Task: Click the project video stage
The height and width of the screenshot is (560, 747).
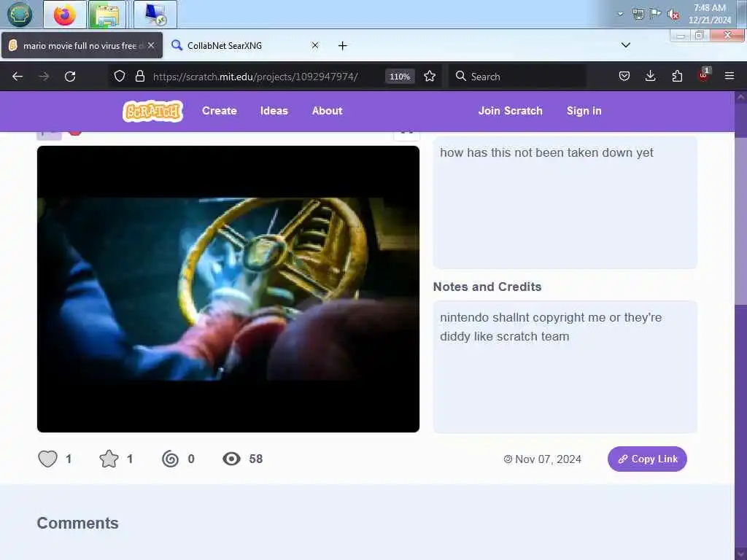Action: click(x=228, y=289)
